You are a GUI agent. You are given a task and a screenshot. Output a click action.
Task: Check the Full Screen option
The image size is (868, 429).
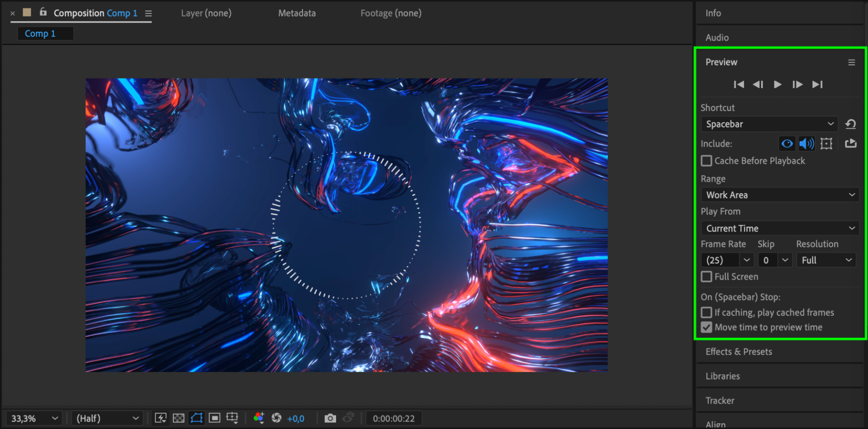click(x=706, y=277)
